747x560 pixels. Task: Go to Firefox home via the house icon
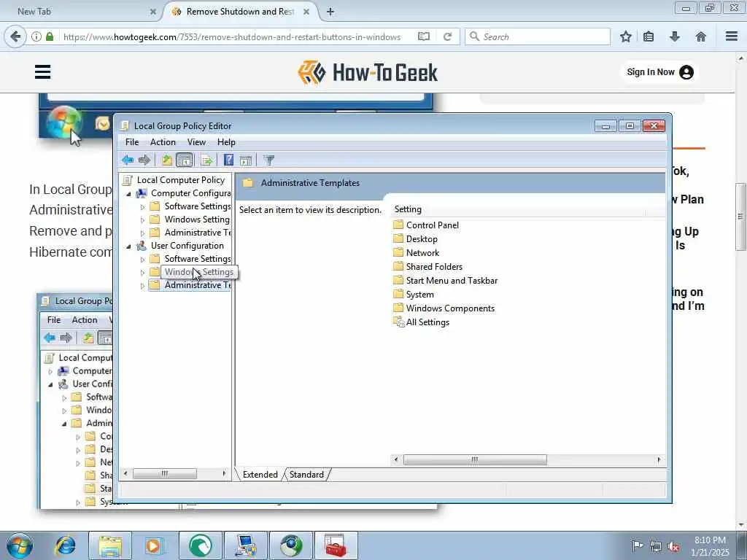(x=701, y=36)
